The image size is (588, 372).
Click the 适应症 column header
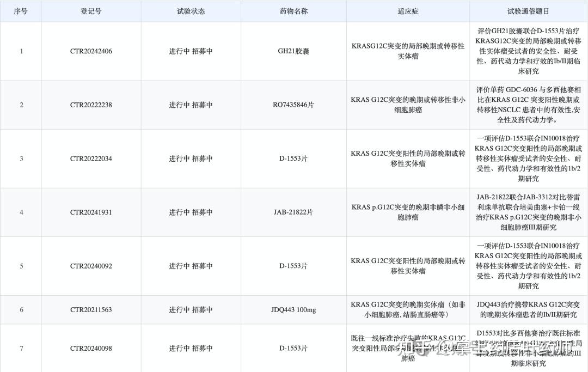[x=408, y=11]
